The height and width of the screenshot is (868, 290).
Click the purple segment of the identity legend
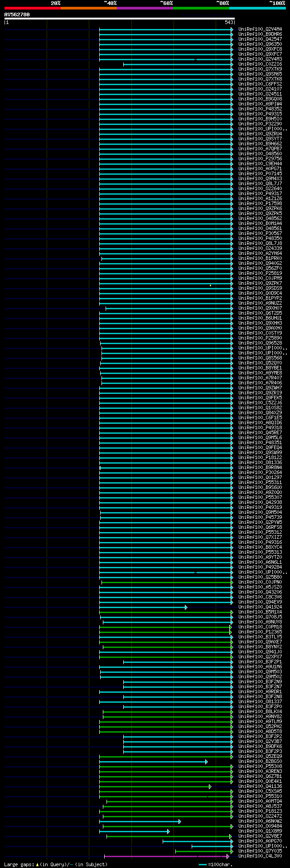(145, 8)
